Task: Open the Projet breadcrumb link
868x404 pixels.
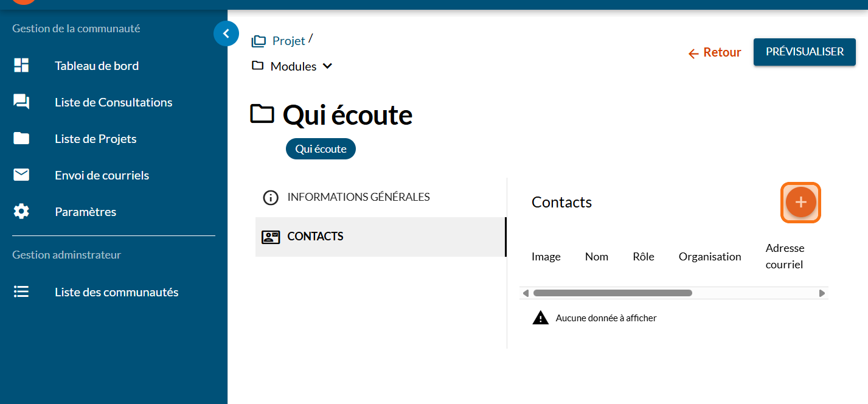Action: [x=288, y=41]
